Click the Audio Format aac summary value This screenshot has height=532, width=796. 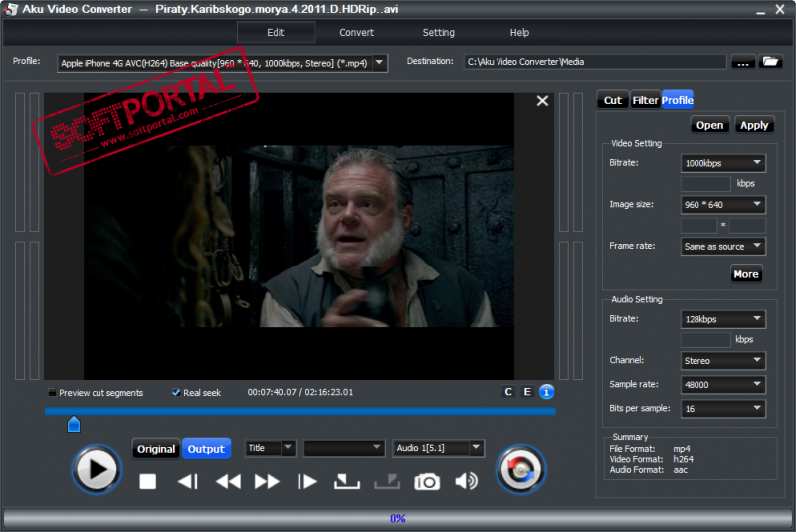pos(681,470)
